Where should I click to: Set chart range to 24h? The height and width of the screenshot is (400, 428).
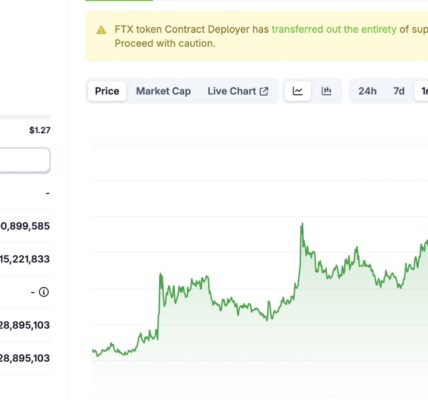367,91
